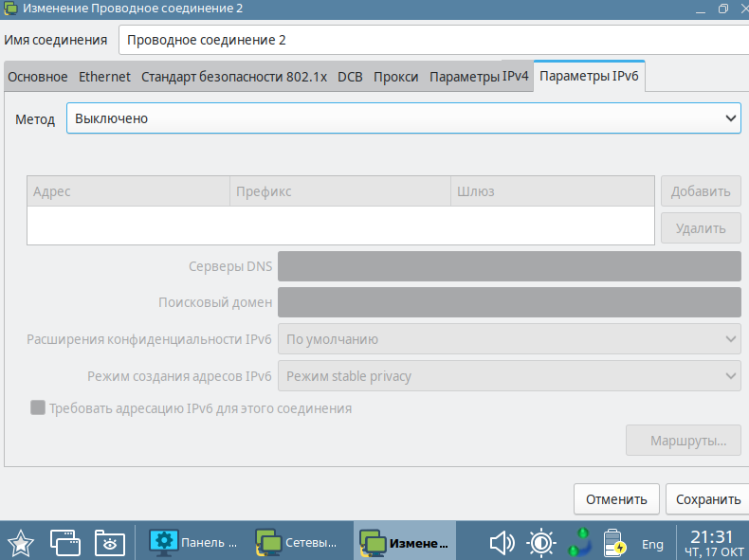
Task: Open the star start menu icon
Action: tap(21, 543)
